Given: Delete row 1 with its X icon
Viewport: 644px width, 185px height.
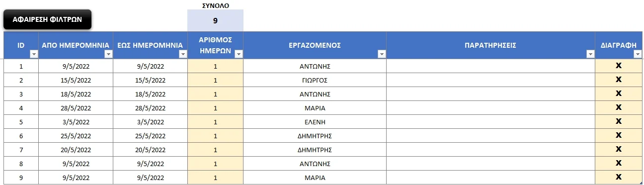Looking at the screenshot, I should tap(619, 65).
